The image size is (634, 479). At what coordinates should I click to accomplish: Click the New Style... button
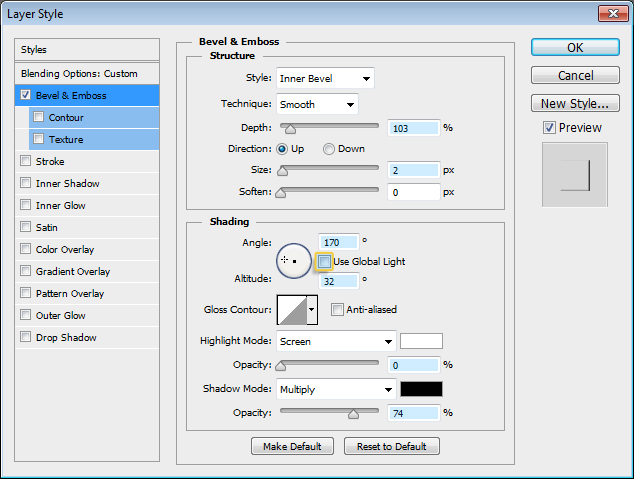tap(573, 104)
